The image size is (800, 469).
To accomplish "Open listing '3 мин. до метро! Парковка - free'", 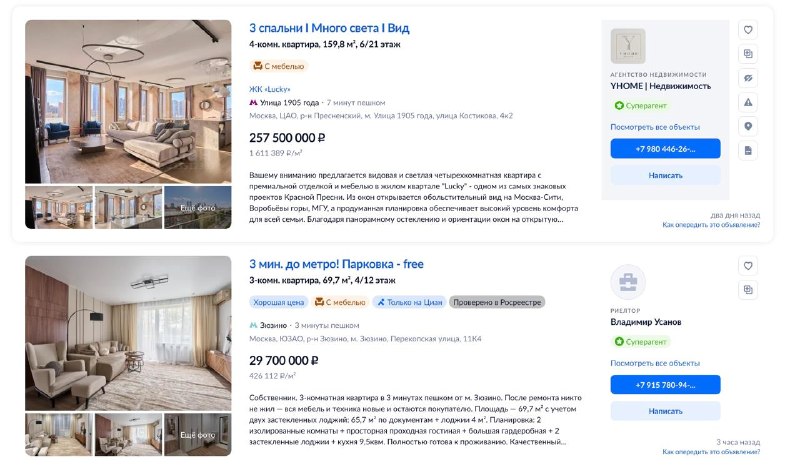I will (x=336, y=264).
